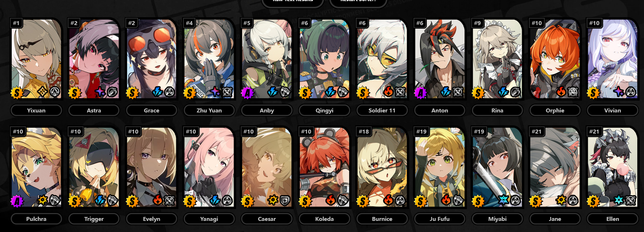644x232 pixels.
Task: Click the physical element icon on Caesar's card
Action: (273, 200)
